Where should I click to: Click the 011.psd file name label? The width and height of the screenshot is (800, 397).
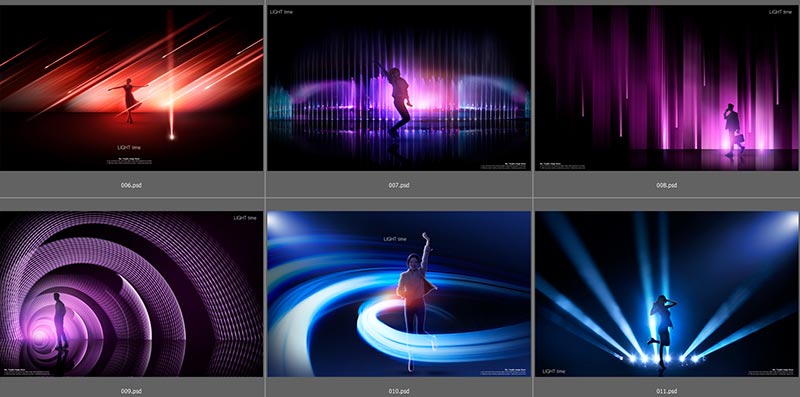[666, 391]
